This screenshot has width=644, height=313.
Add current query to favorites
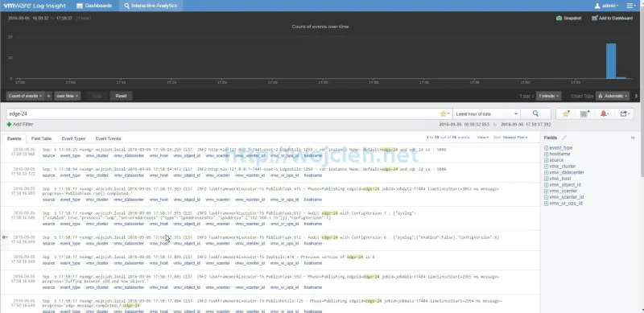(566, 113)
